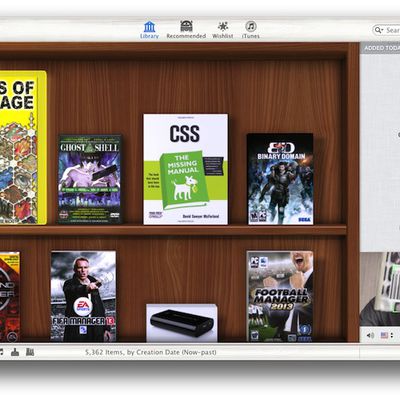The height and width of the screenshot is (400, 400).
Task: Select CSS The Missing Manual book
Action: coord(186,169)
